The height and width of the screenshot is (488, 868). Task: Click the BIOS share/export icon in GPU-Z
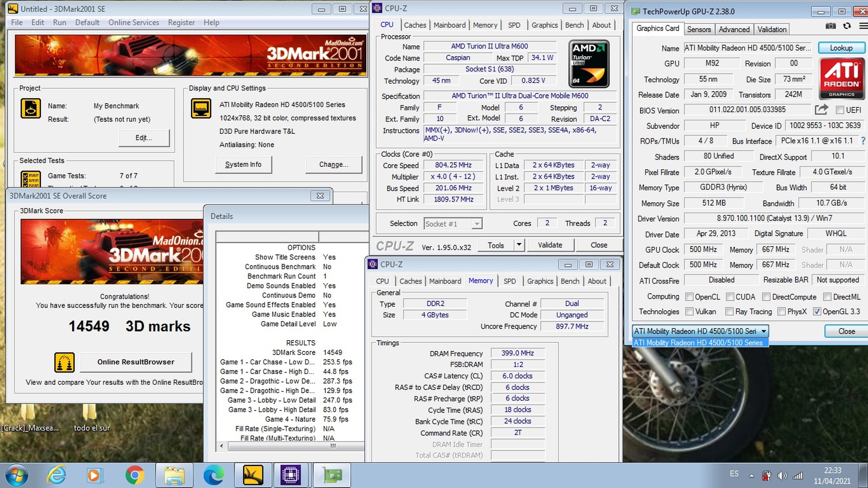pyautogui.click(x=821, y=109)
